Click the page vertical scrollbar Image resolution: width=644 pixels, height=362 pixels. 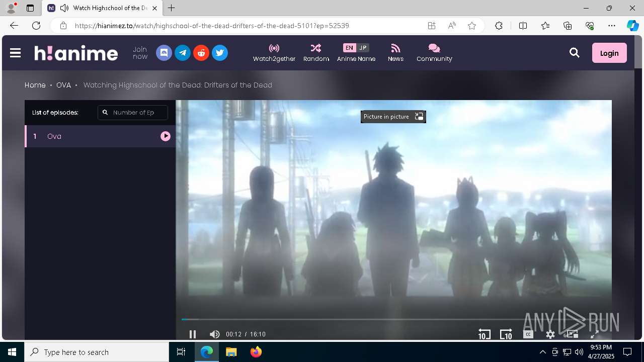(639, 187)
